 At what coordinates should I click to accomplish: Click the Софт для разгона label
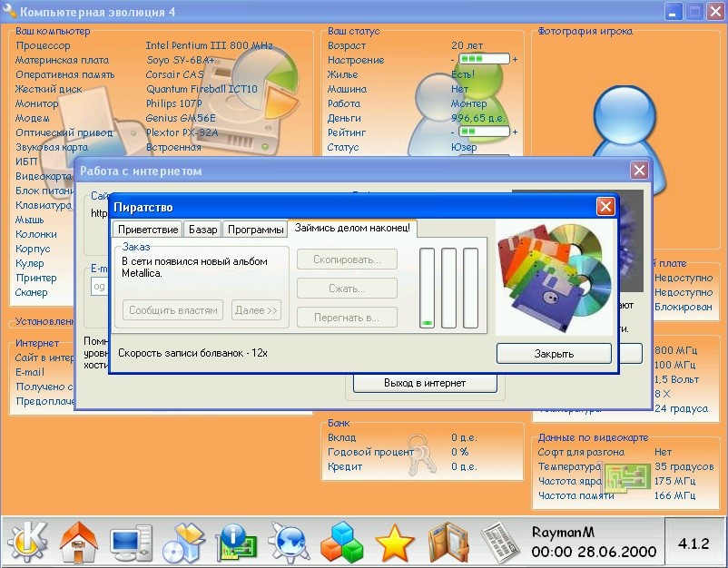tap(581, 452)
